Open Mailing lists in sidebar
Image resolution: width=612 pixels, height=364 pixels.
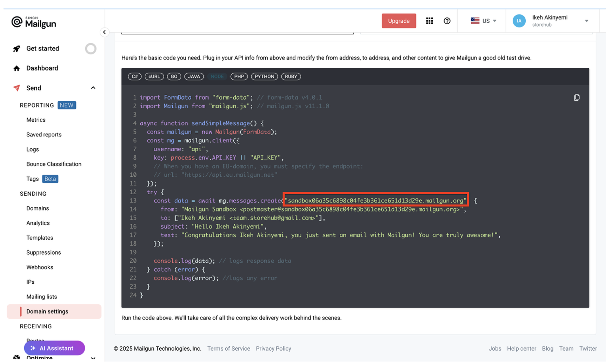click(41, 297)
